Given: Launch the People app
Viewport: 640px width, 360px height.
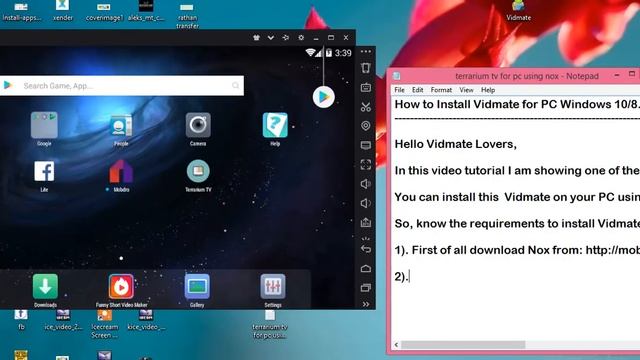Looking at the screenshot, I should (x=121, y=129).
